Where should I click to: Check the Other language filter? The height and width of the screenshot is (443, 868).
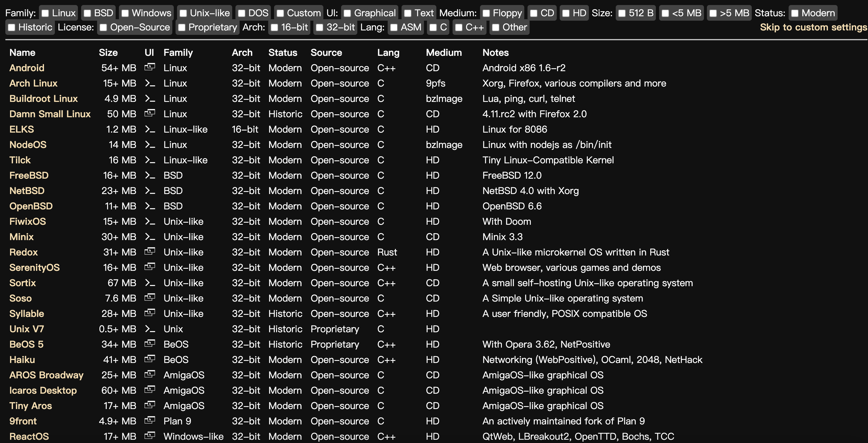tap(496, 27)
